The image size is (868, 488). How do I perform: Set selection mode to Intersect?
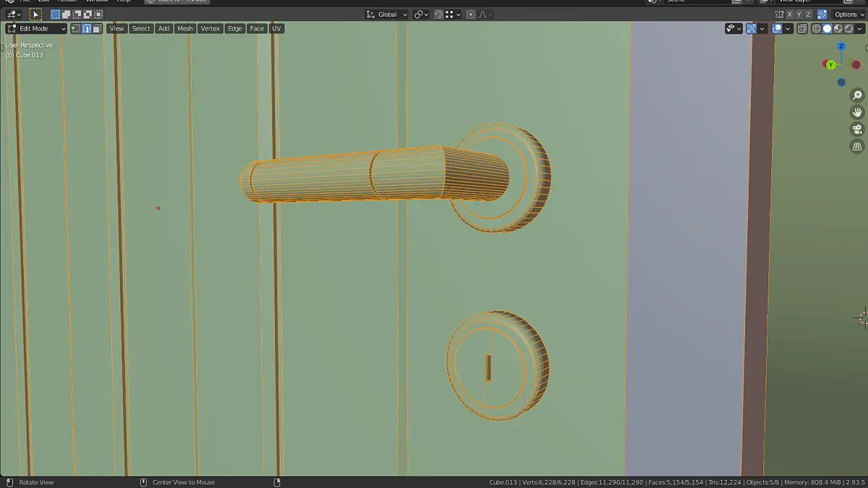tap(98, 14)
